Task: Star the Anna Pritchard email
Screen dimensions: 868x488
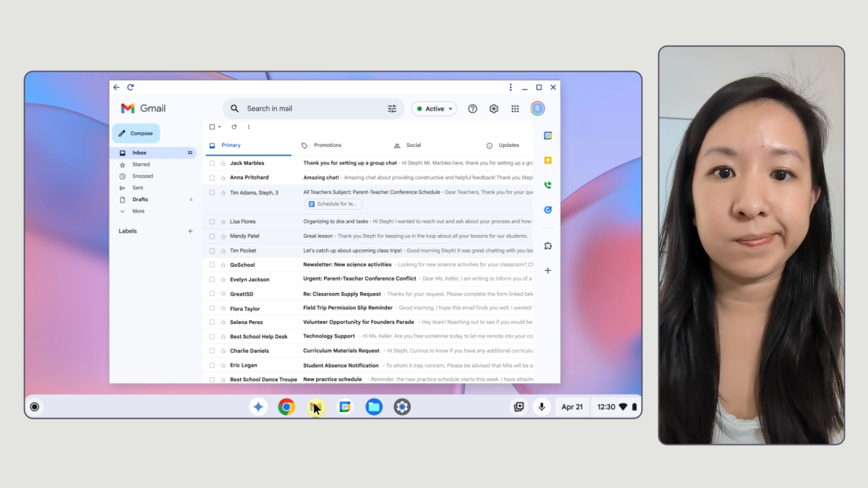Action: [x=223, y=178]
